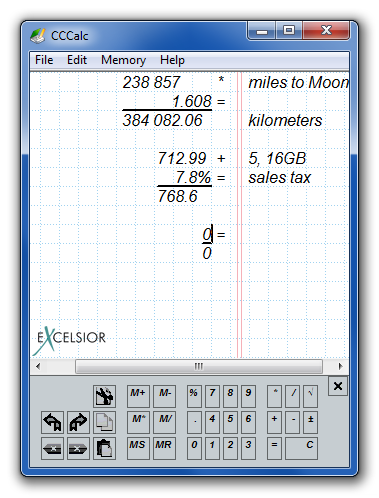379x498 pixels.
Task: Tap the digit 2 key
Action: [x=230, y=448]
